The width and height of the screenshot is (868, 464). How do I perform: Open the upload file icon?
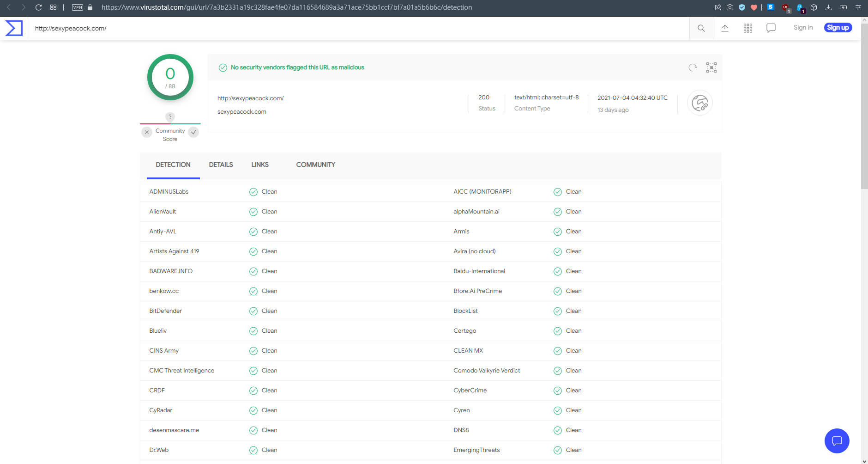(x=725, y=28)
